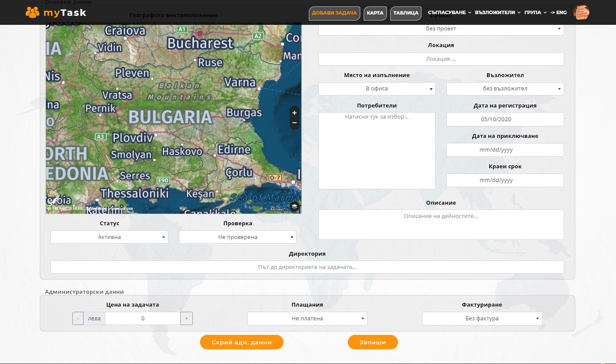Click the myTask brand name text

[65, 13]
